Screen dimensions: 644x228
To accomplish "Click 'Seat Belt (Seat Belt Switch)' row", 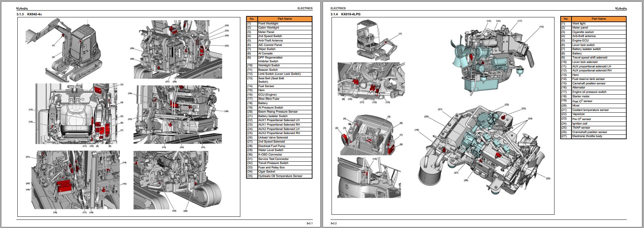I will pyautogui.click(x=279, y=80).
